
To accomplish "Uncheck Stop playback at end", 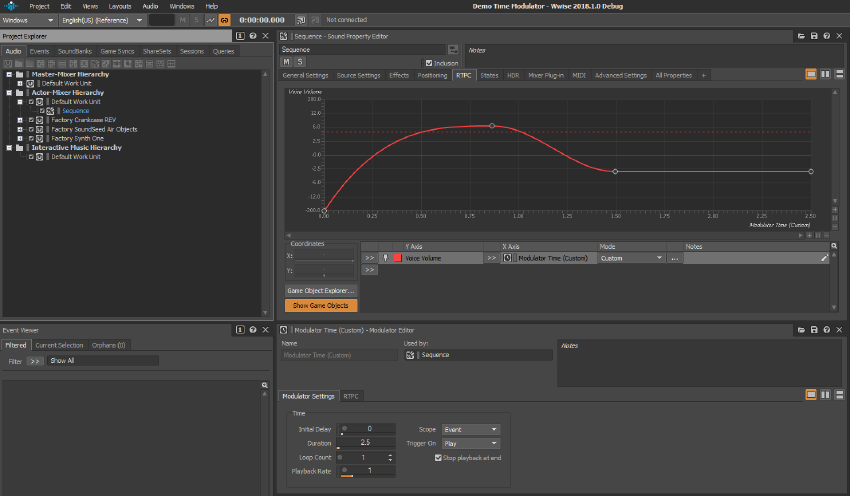I will (439, 457).
